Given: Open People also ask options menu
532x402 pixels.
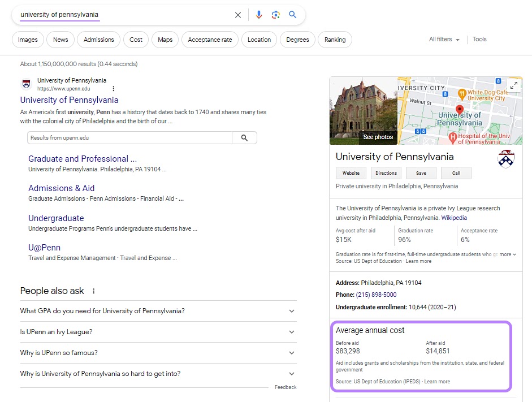Looking at the screenshot, I should coord(94,291).
